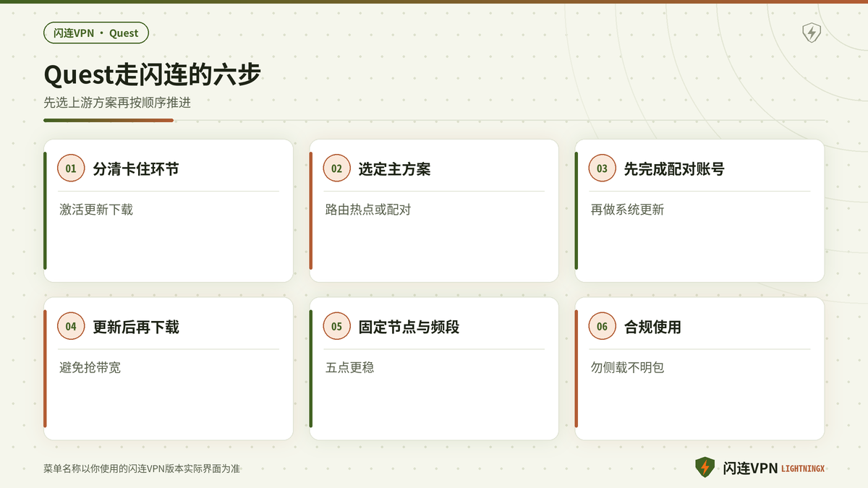Click the text 再做系统更新
Screen dimensions: 868x488
627,210
